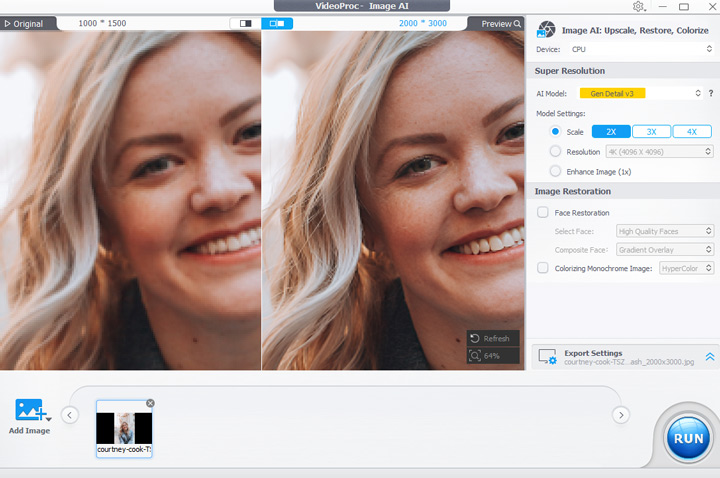Viewport: 720px width, 478px height.
Task: Expand the Export Settings panel
Action: click(709, 356)
